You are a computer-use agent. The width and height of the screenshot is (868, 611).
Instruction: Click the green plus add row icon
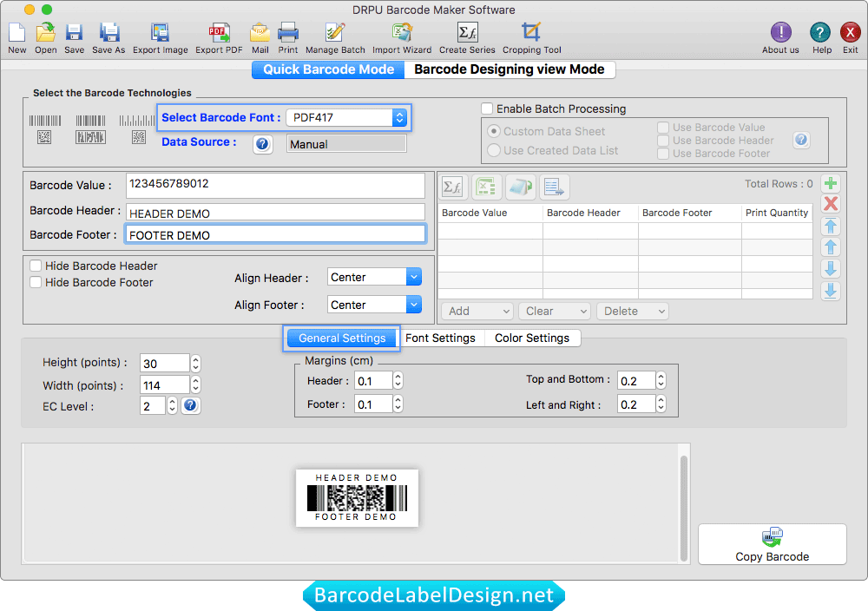pyautogui.click(x=831, y=183)
